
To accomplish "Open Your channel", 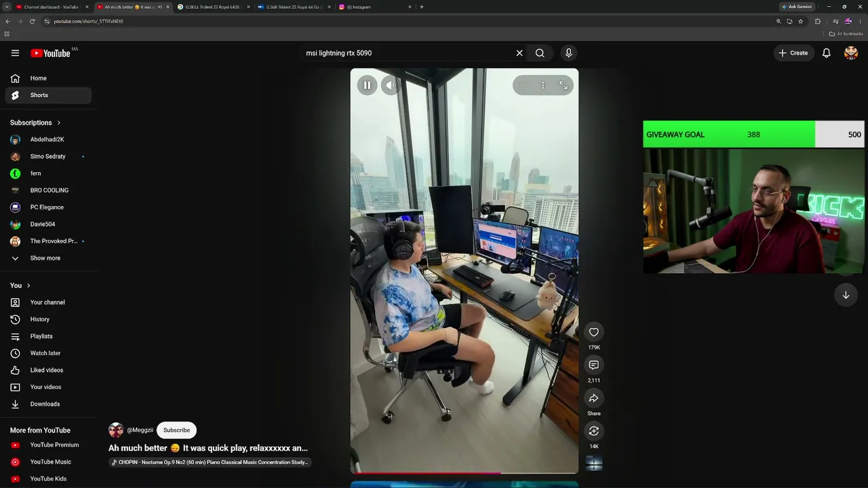I will tap(48, 302).
